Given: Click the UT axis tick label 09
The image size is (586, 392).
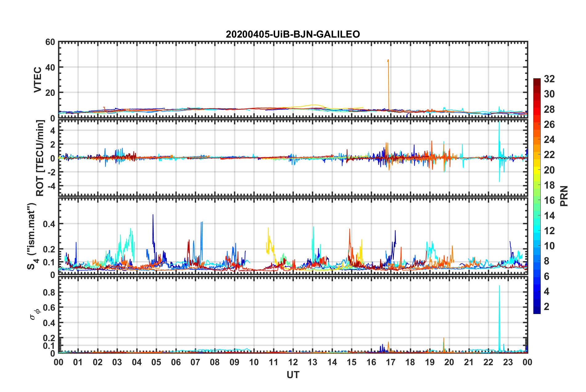Looking at the screenshot, I should tap(234, 362).
